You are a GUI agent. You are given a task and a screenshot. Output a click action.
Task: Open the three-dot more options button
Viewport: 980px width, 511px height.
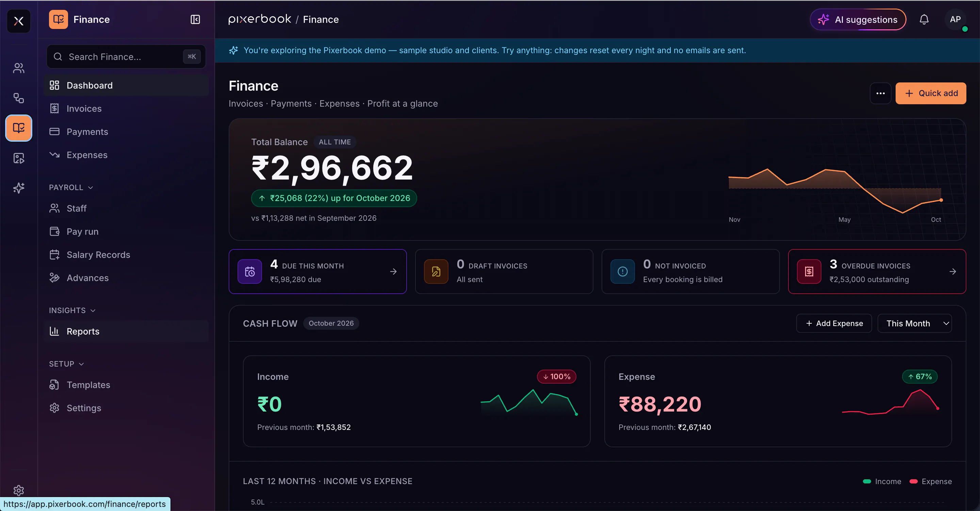pyautogui.click(x=880, y=93)
